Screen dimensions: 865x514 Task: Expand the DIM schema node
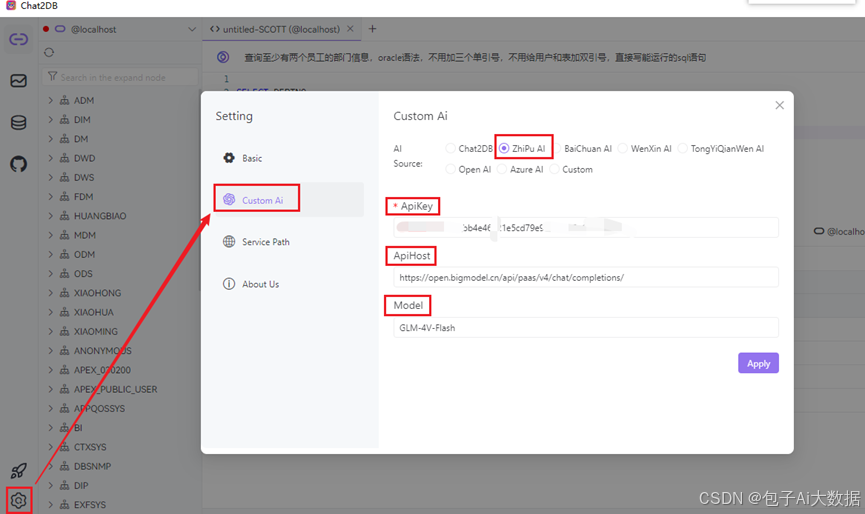[50, 119]
